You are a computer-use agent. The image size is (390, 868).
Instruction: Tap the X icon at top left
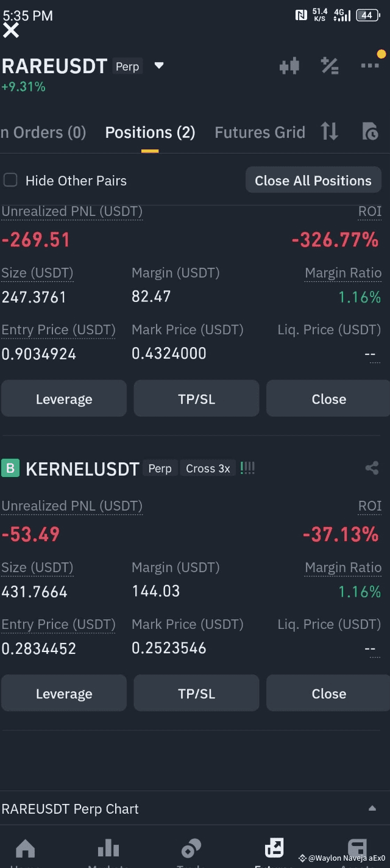tap(11, 30)
